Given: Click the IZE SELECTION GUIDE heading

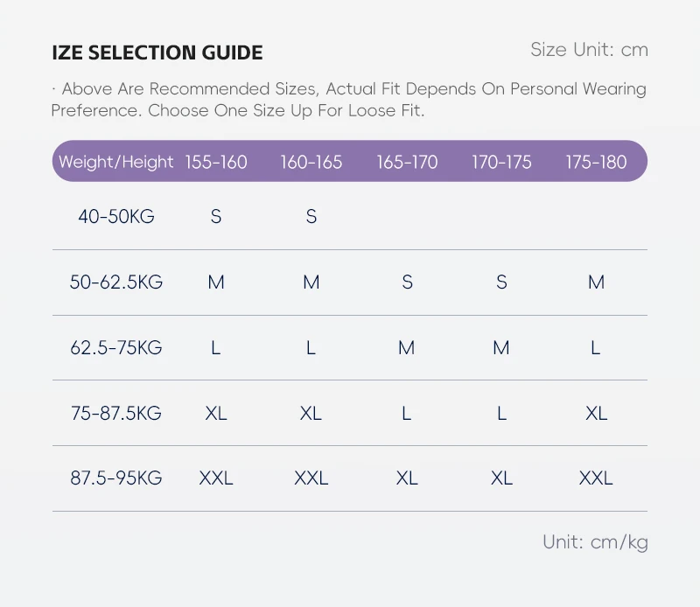Looking at the screenshot, I should pos(157,52).
